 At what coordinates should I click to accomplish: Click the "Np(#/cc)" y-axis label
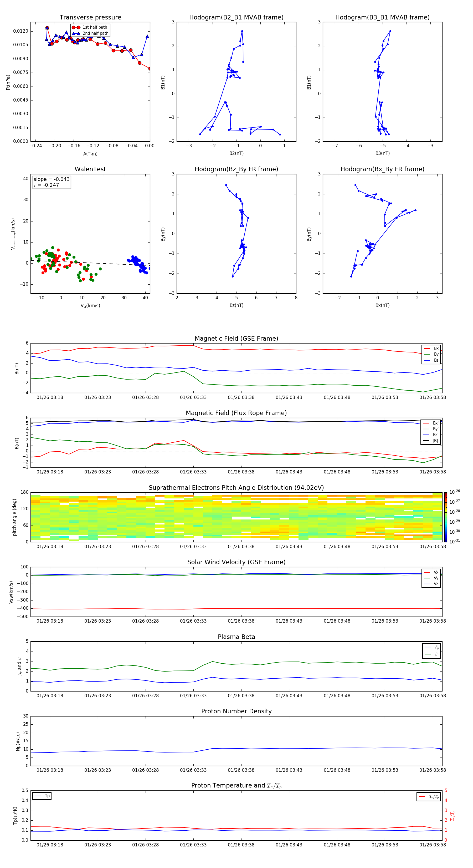[18, 741]
